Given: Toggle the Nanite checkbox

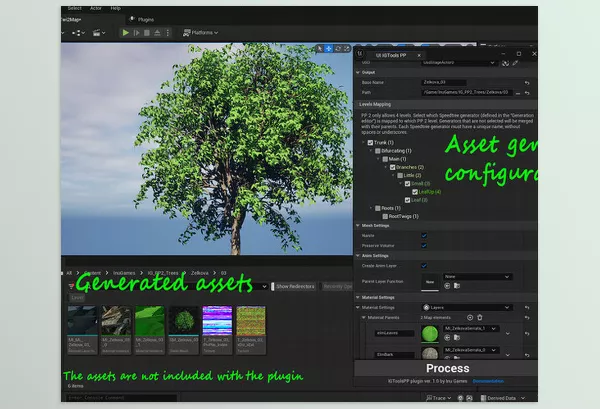Looking at the screenshot, I should 424,236.
